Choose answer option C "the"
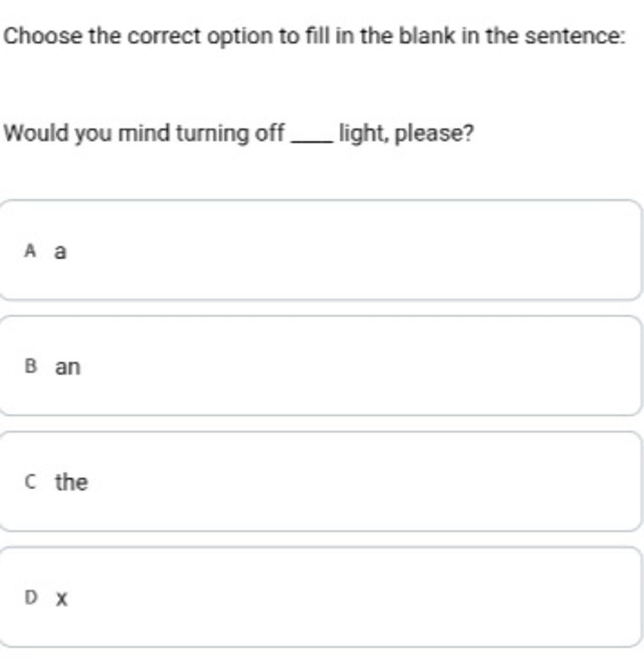Viewport: 644px width, 666px height. click(321, 482)
